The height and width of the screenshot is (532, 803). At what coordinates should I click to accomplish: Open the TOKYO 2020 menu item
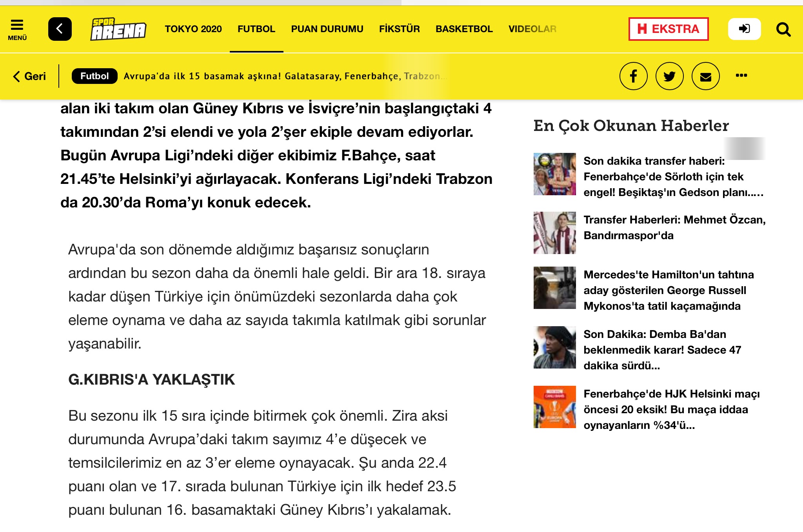coord(193,29)
